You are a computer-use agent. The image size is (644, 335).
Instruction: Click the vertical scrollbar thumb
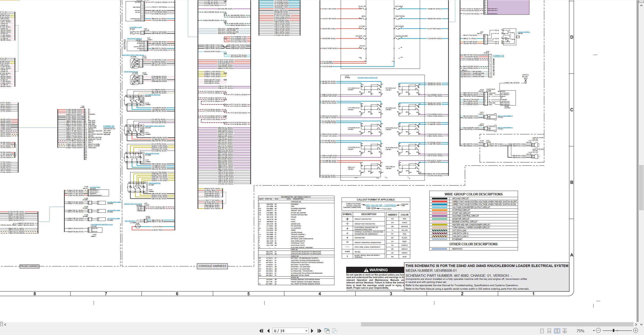[641, 187]
